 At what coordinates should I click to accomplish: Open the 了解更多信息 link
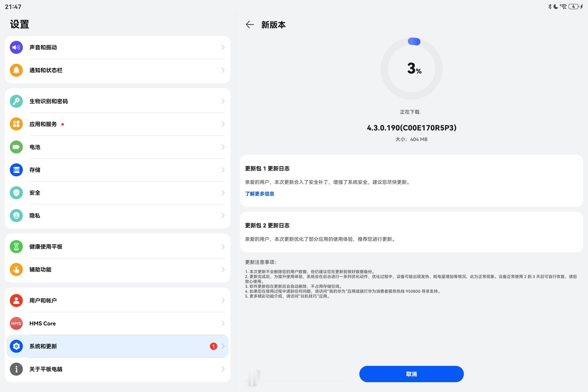(x=259, y=194)
